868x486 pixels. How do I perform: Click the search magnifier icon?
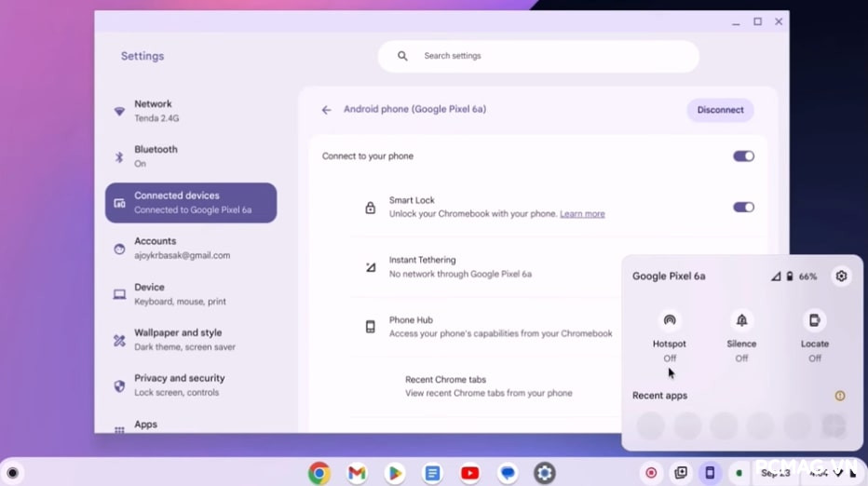tap(402, 56)
